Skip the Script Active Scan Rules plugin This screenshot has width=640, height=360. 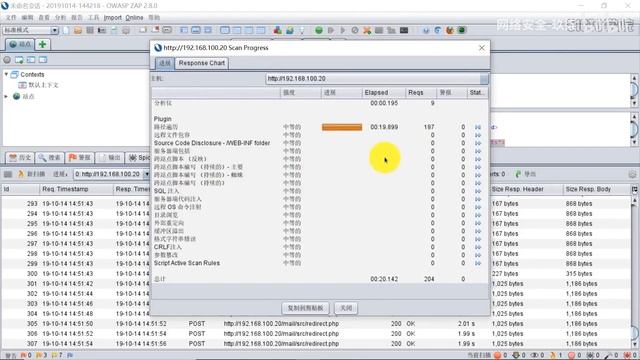pos(478,263)
